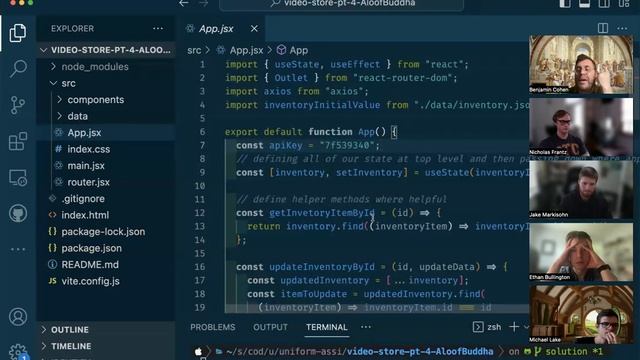This screenshot has height=360, width=640.
Task: Collapse the VIDEO-STORE-PT-4 root folder
Action: pyautogui.click(x=106, y=50)
